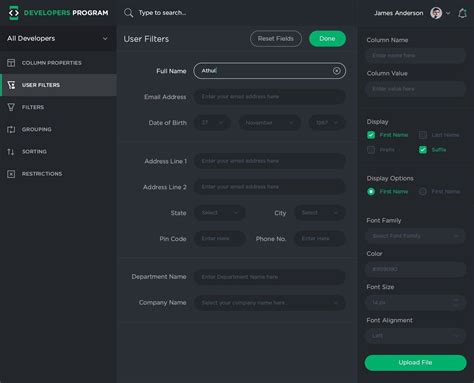Toggle the Last Name display checkbox

point(423,135)
